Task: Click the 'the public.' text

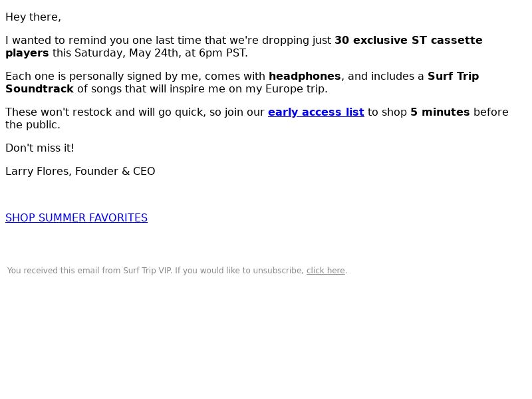Action: coord(33,125)
